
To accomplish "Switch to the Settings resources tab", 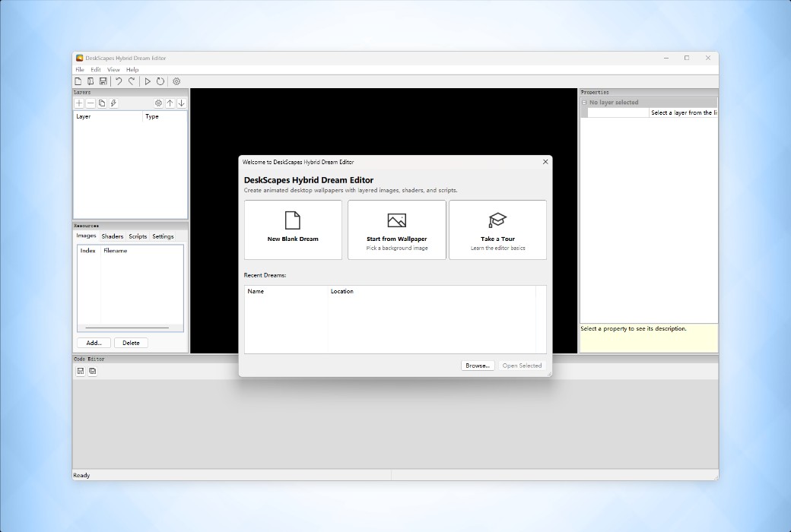I will pyautogui.click(x=163, y=236).
